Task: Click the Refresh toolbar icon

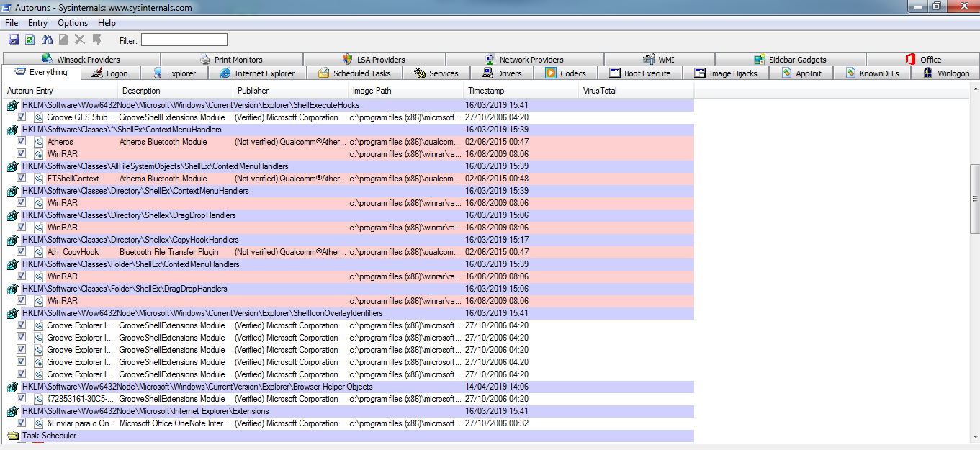Action: (30, 40)
